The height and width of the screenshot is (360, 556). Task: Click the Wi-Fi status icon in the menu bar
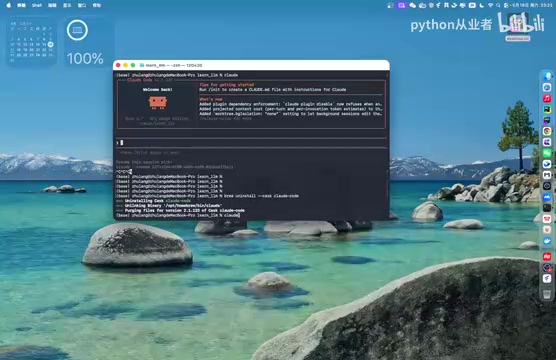(x=490, y=5)
